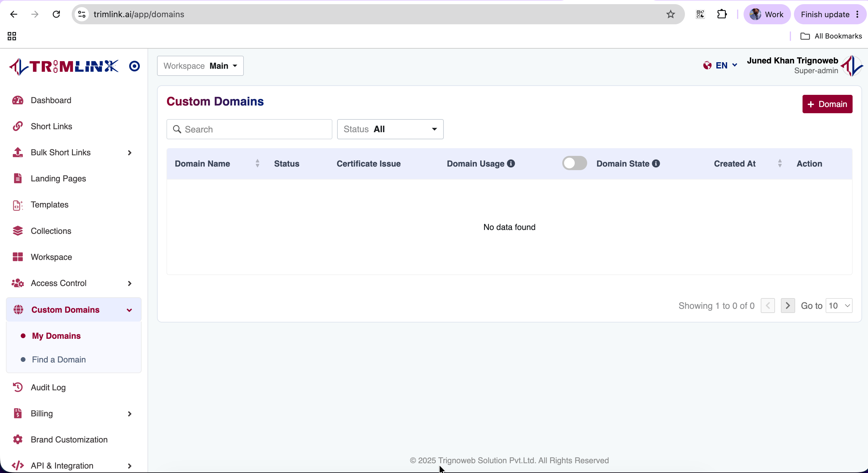Click the Landing Pages document icon
The width and height of the screenshot is (868, 473).
pos(17,178)
